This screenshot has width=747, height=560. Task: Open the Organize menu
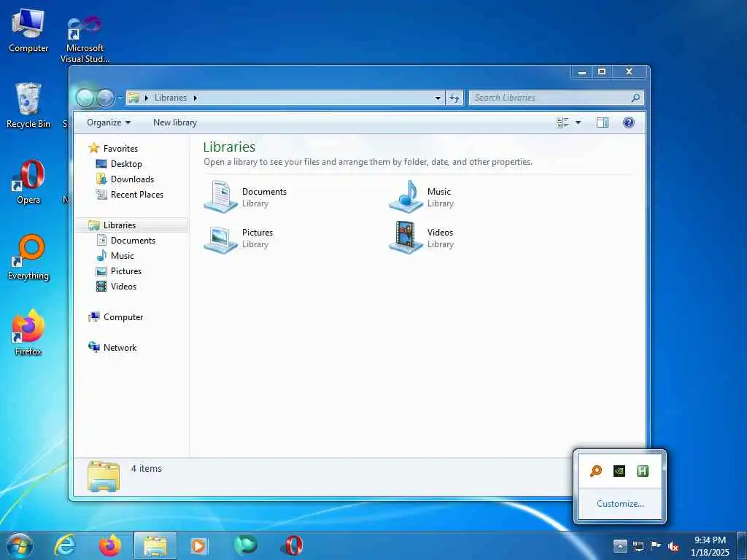[x=109, y=122]
